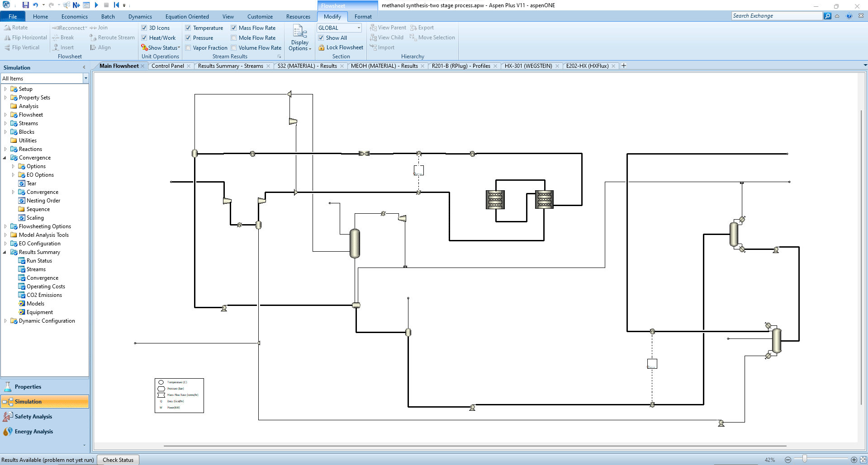Open the Safety Analysis environment
Image resolution: width=868 pixels, height=465 pixels.
click(x=45, y=417)
